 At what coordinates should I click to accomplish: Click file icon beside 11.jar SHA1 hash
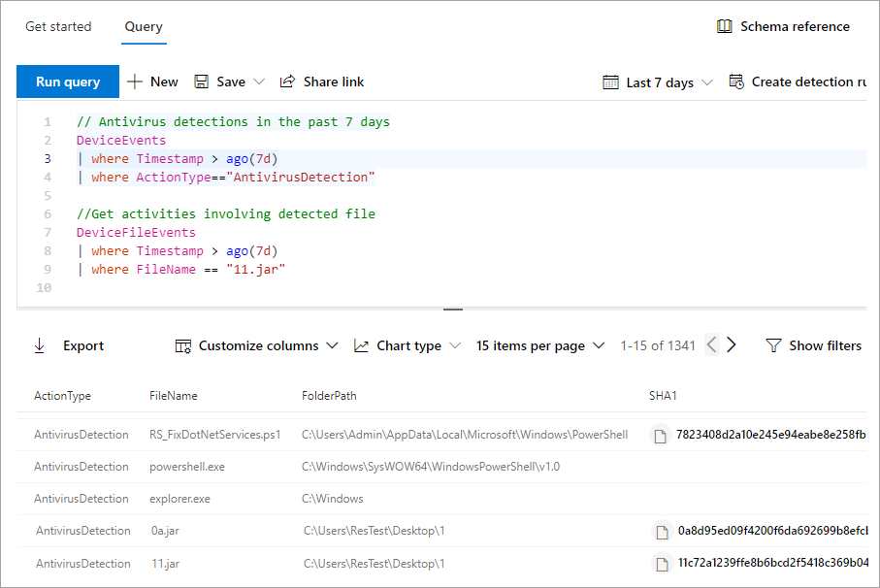(x=662, y=564)
